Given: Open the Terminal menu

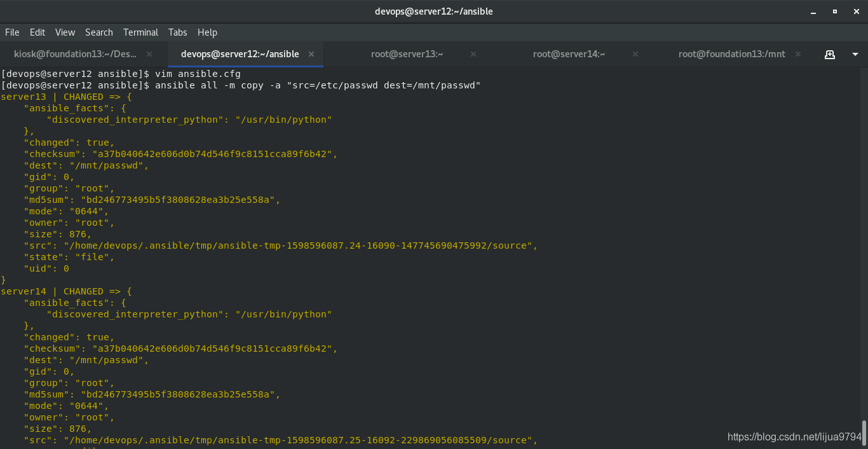Looking at the screenshot, I should (140, 32).
